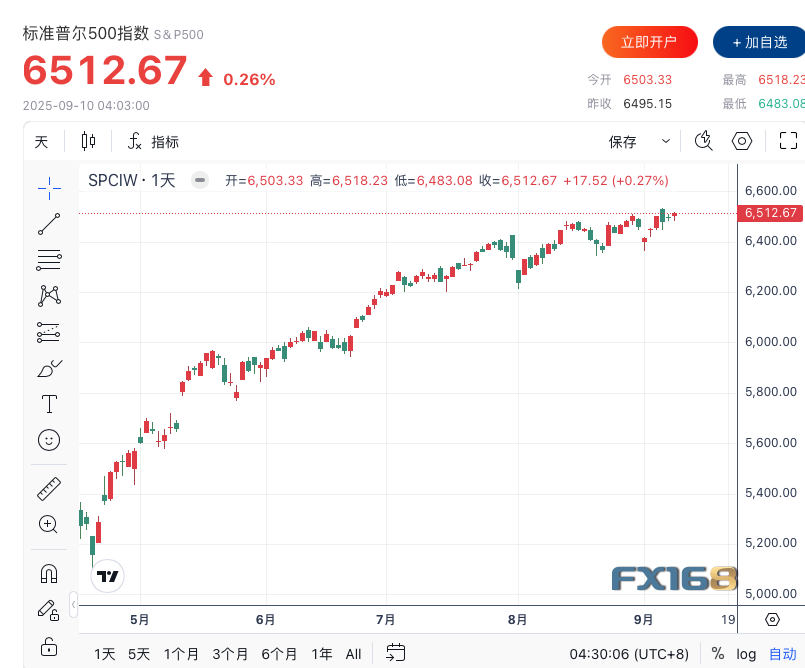Open the timezone menu 04:30:06 (UTC+8)
The image size is (805, 668).
[629, 654]
